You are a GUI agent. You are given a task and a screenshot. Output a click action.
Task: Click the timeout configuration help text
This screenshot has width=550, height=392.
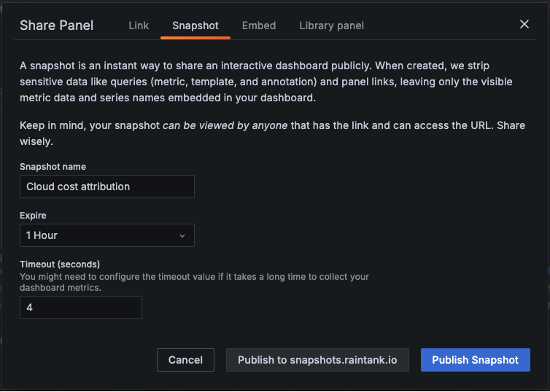pos(194,282)
